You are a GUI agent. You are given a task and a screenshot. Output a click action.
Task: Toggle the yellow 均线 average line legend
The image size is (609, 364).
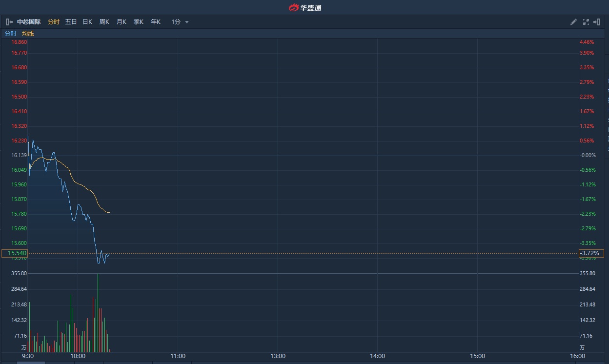(28, 34)
